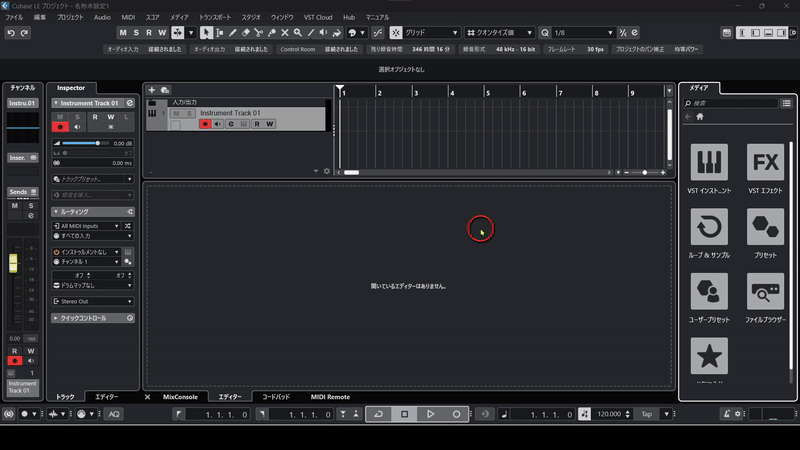Click the horizontal zoom slider
Image resolution: width=800 pixels, height=450 pixels.
(x=644, y=172)
